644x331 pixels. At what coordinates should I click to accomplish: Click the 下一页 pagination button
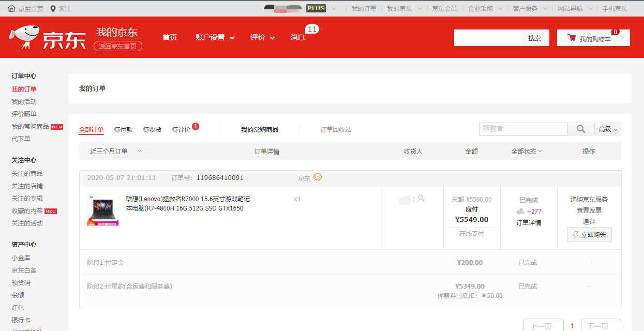tap(601, 325)
